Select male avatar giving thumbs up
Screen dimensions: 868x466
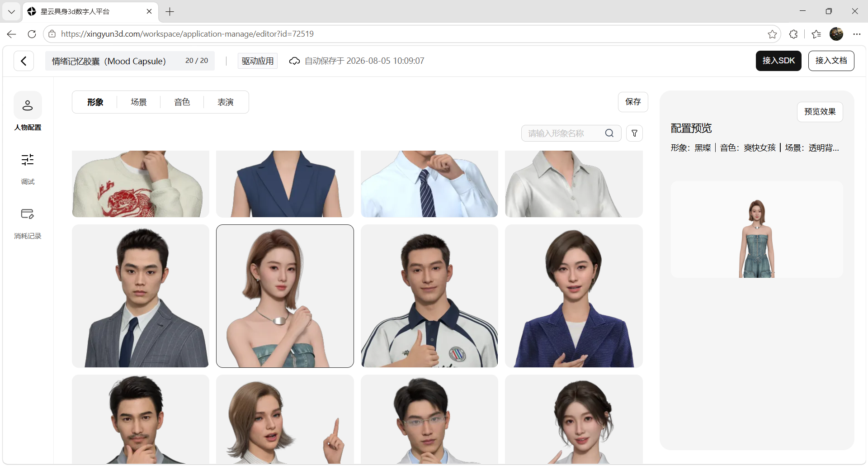[429, 296]
